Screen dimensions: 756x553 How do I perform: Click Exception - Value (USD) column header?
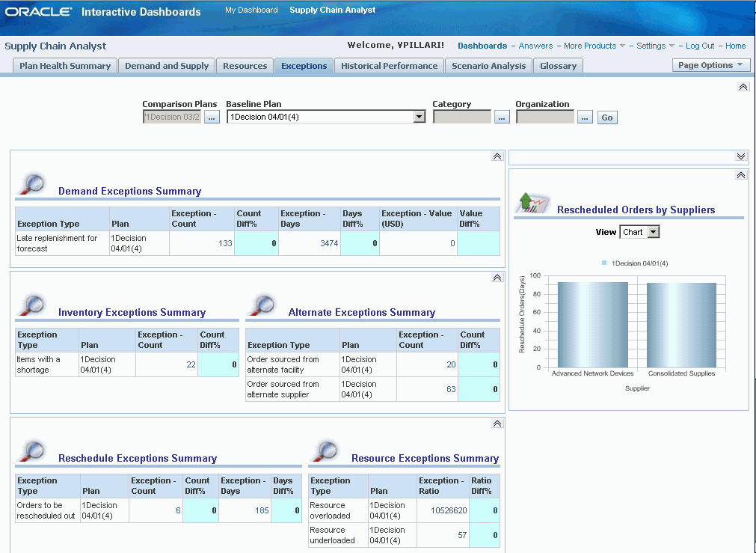417,219
